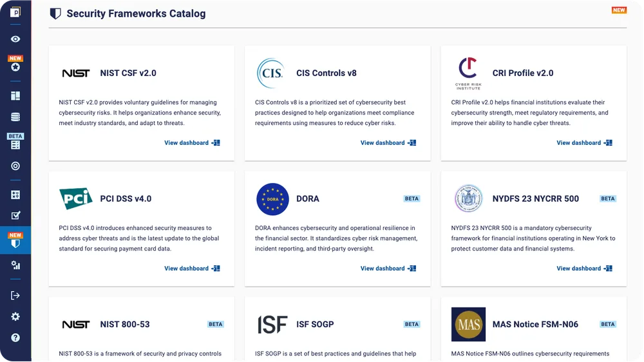
Task: View dashboard for NYDFS 23 NYCRR 500
Action: [584, 269]
